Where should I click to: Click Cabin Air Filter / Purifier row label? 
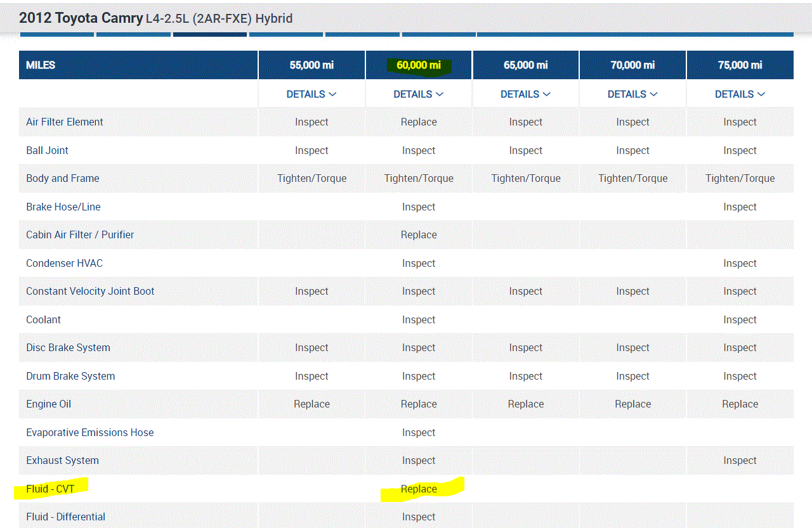pos(80,235)
